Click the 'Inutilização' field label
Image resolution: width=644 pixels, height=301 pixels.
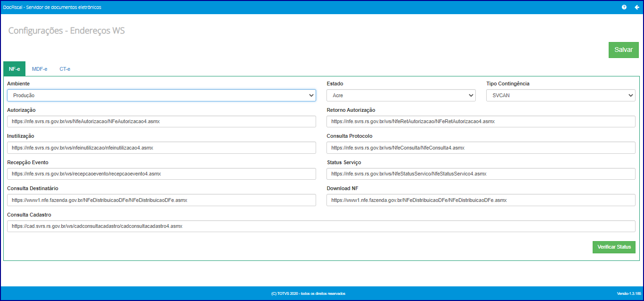(21, 136)
